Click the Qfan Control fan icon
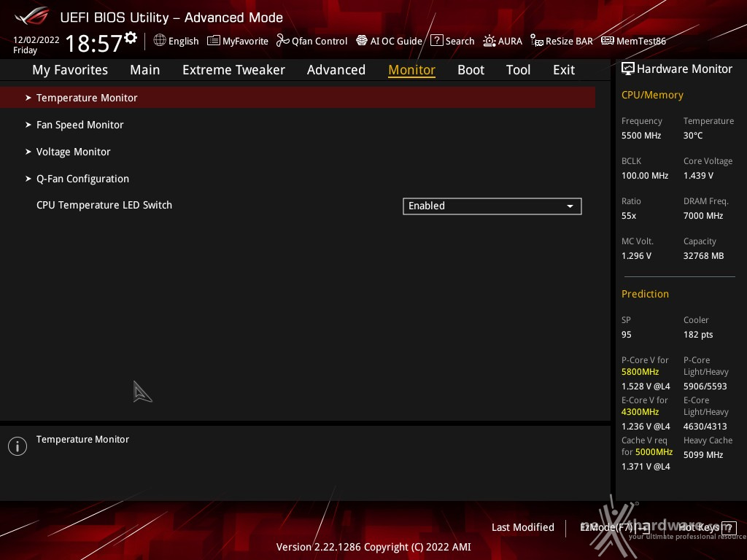 [282, 41]
